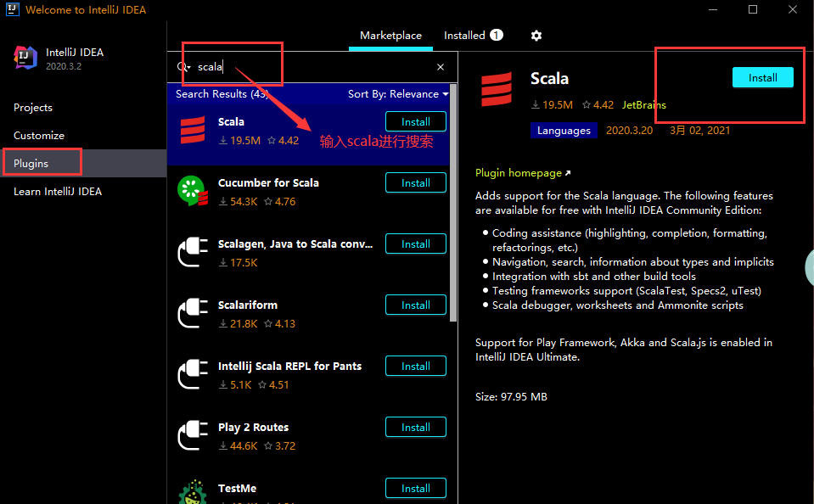
Task: Select the Play 2 Routes result title
Action: (253, 427)
